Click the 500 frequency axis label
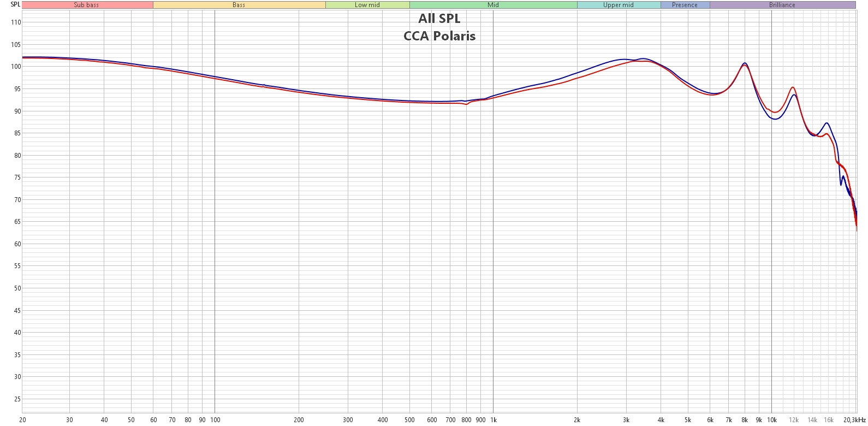Viewport: 868px width, 426px height. [x=409, y=420]
